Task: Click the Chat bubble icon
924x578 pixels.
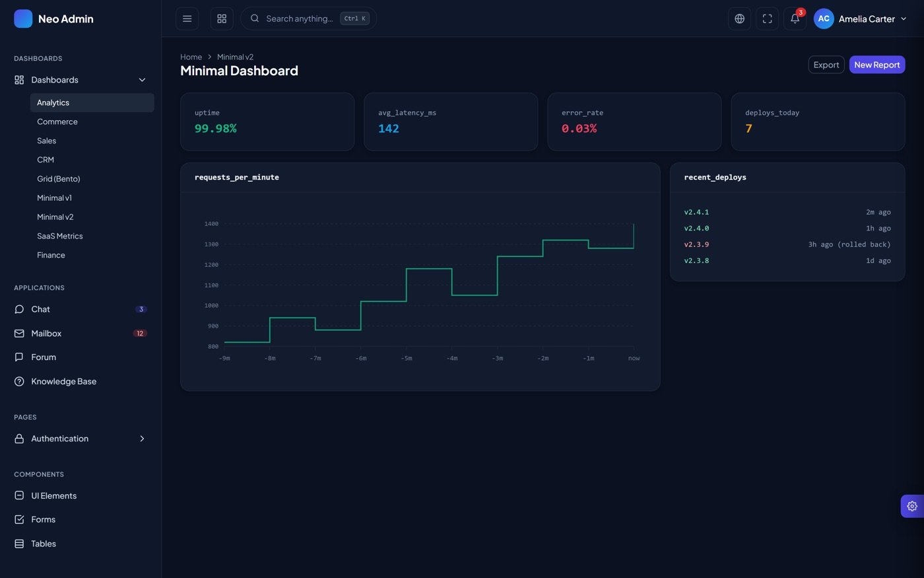Action: click(19, 309)
